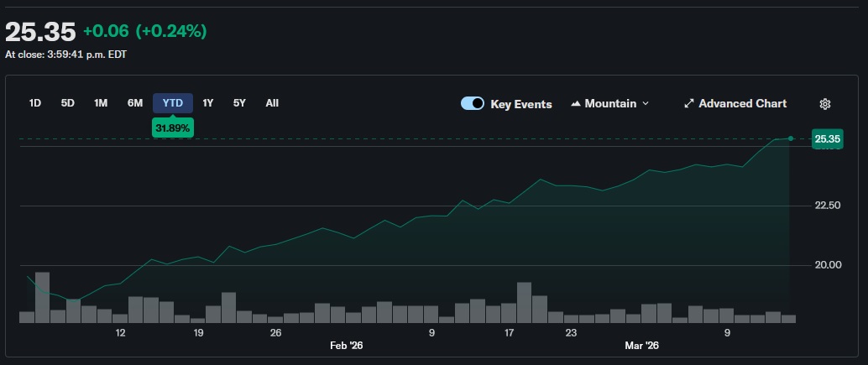Click the 19 date axis label
The image size is (868, 365).
pos(198,333)
